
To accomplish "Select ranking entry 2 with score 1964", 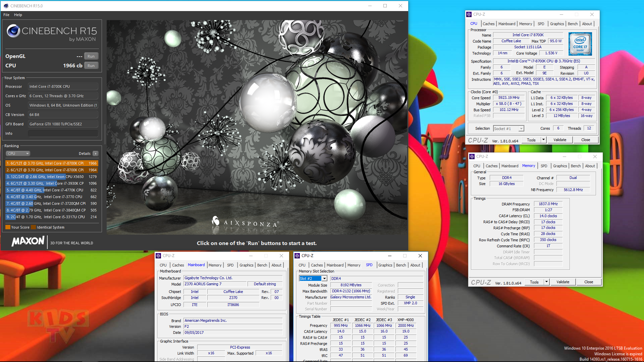I will coord(52,170).
